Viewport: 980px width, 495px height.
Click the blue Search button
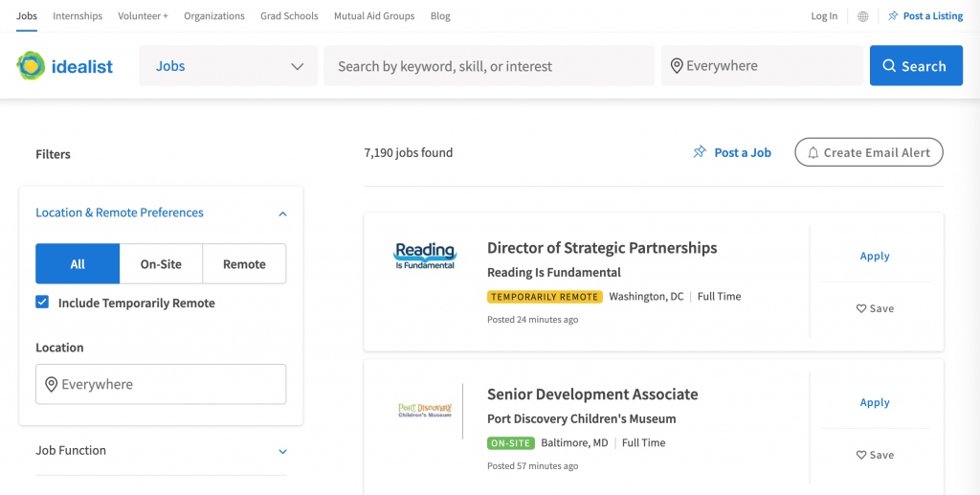click(x=916, y=66)
